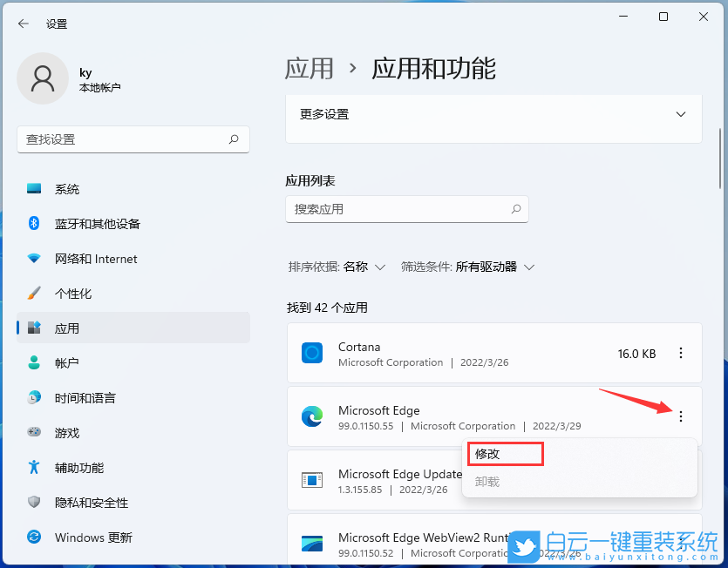Open Windows 更新 from the sidebar
The width and height of the screenshot is (728, 568).
[x=91, y=538]
